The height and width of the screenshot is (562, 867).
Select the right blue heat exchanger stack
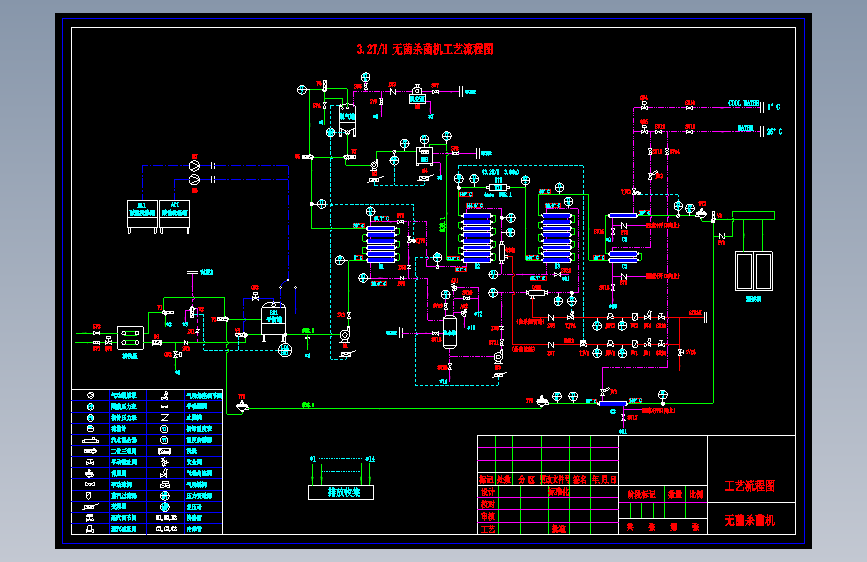click(556, 237)
